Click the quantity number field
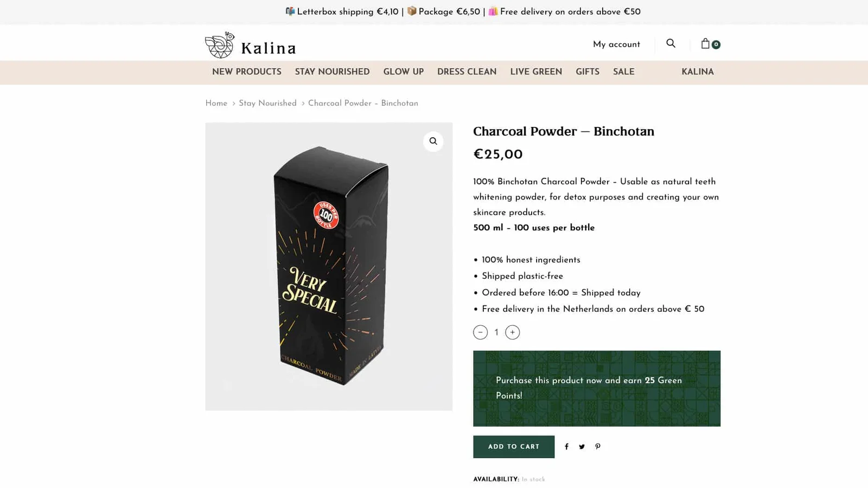The height and width of the screenshot is (488, 868). 496,332
